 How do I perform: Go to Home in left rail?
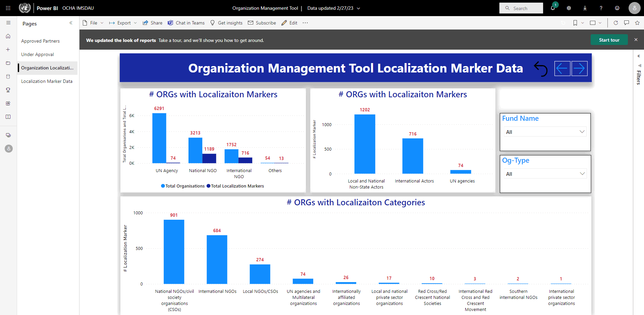[8, 36]
